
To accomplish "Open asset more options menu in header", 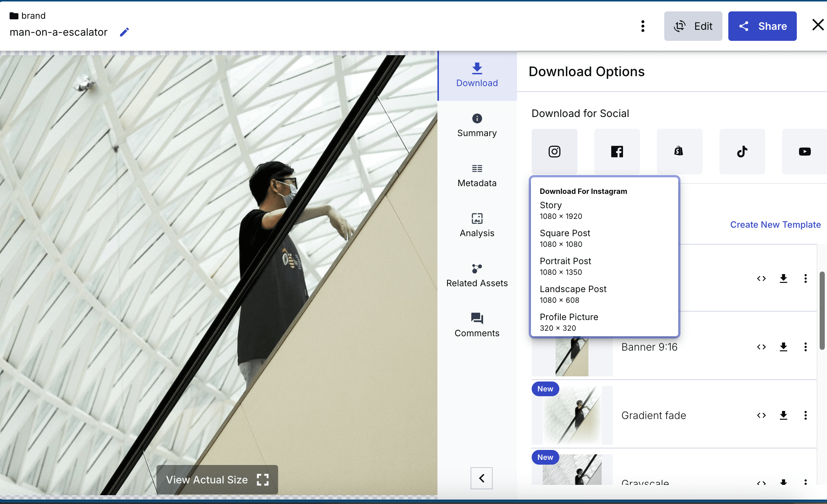I will (643, 26).
